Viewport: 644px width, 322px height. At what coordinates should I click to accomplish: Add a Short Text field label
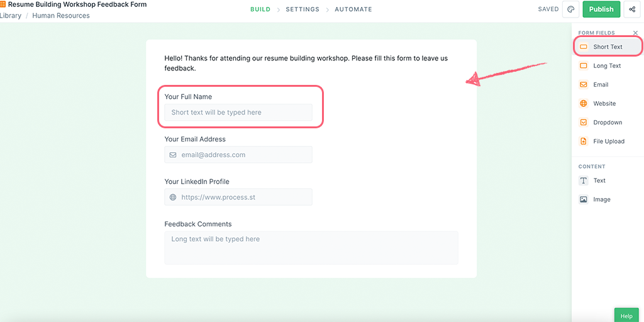[608, 47]
